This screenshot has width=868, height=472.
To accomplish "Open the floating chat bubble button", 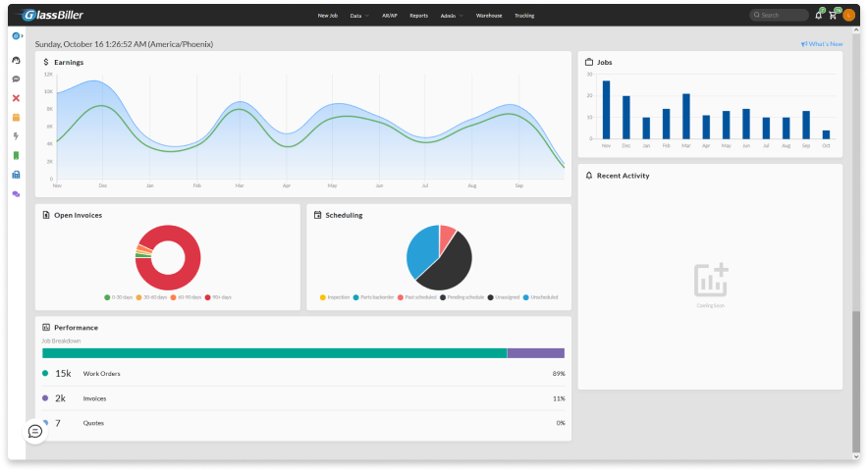I will [x=35, y=431].
